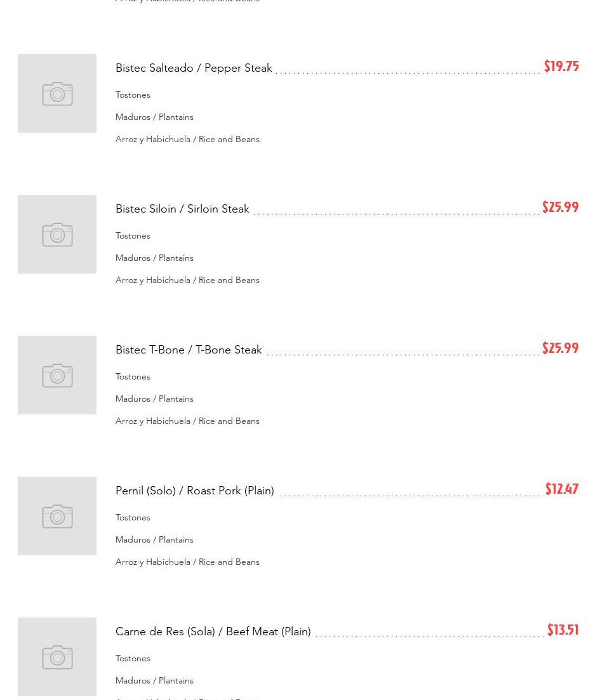Pick Maduros / Plantains under Carne de Res
600x700 pixels.
[x=154, y=680]
